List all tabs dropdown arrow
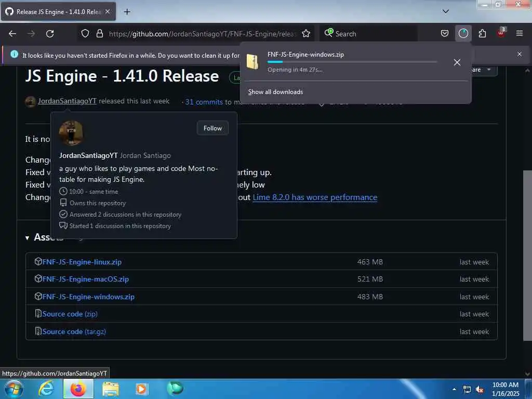This screenshot has height=399, width=532. coord(446,11)
